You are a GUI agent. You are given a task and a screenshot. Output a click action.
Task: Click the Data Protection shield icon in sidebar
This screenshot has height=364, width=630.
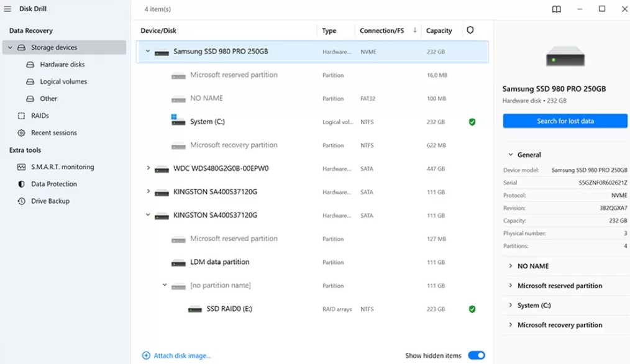[x=22, y=184]
